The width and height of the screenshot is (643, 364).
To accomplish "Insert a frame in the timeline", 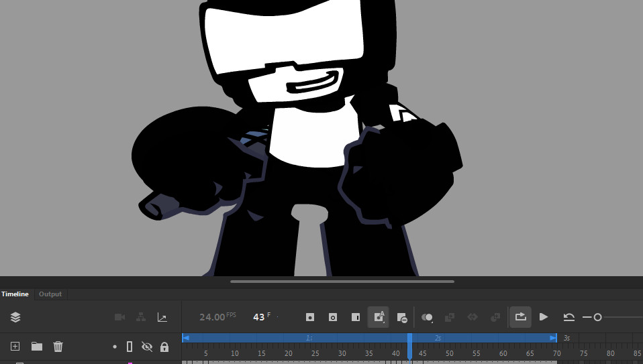I will pyautogui.click(x=356, y=317).
